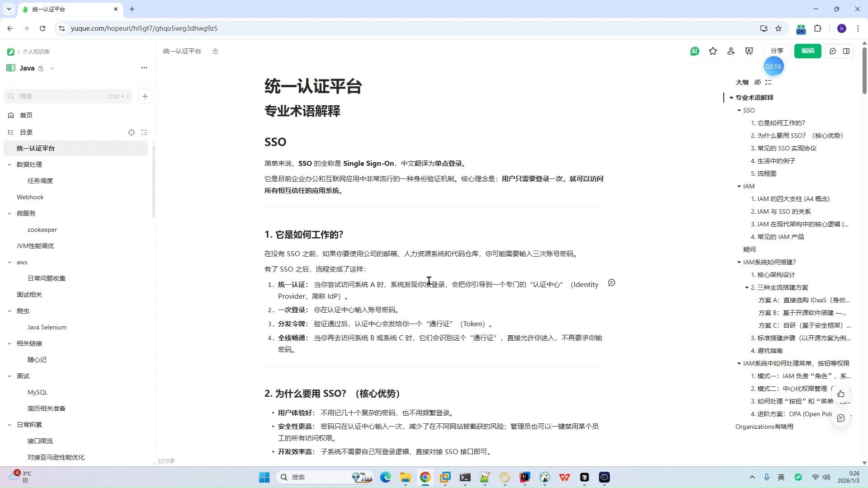Open the Chrome extensions puzzle icon
This screenshot has width=868, height=488.
point(818,28)
